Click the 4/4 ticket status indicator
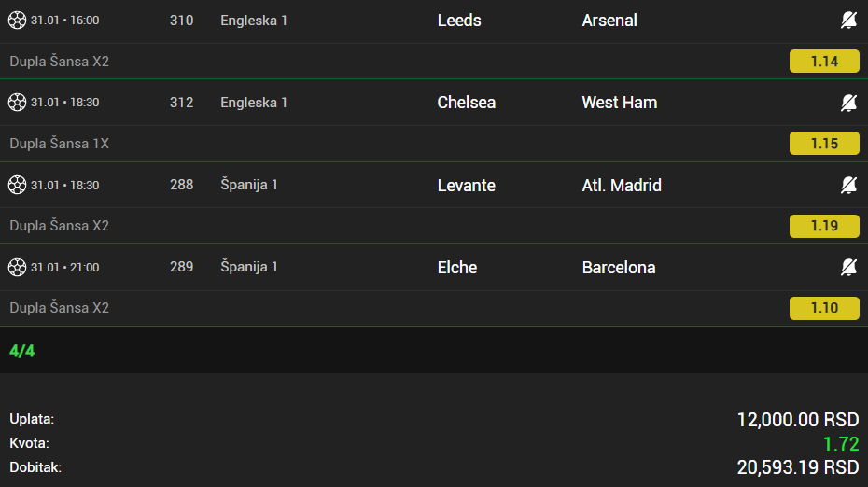The width and height of the screenshot is (868, 487). click(x=22, y=351)
